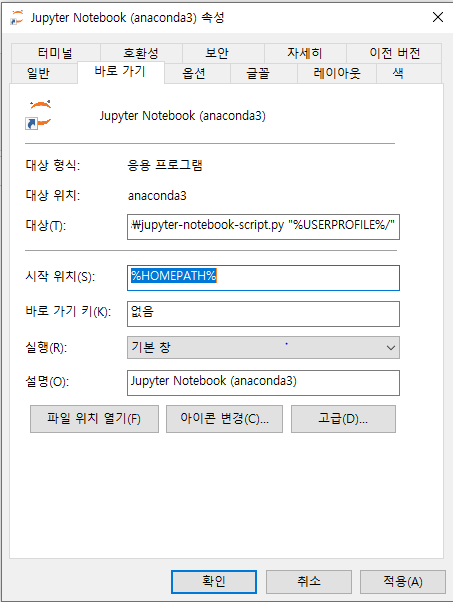The width and height of the screenshot is (453, 602).
Task: Click the 설명(O) field
Action: [263, 383]
